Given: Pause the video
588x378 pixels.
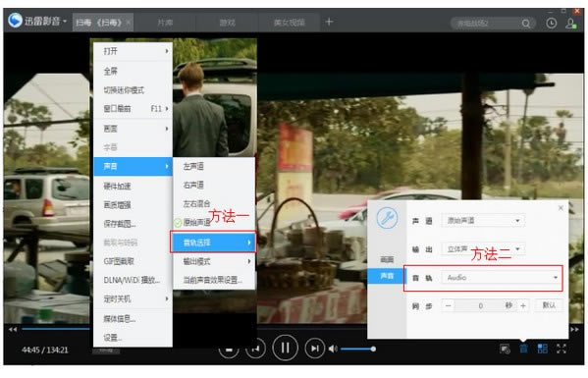Looking at the screenshot, I should click(286, 349).
